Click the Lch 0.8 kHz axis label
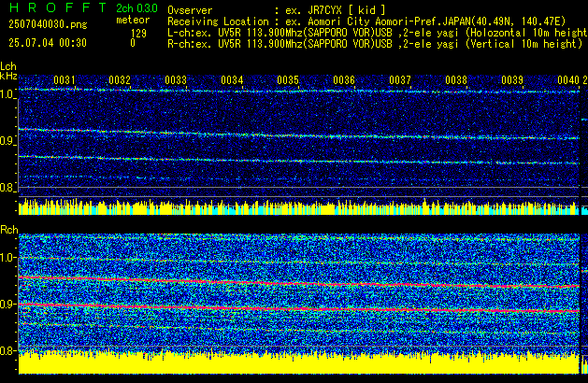588x383 pixels. 7,188
